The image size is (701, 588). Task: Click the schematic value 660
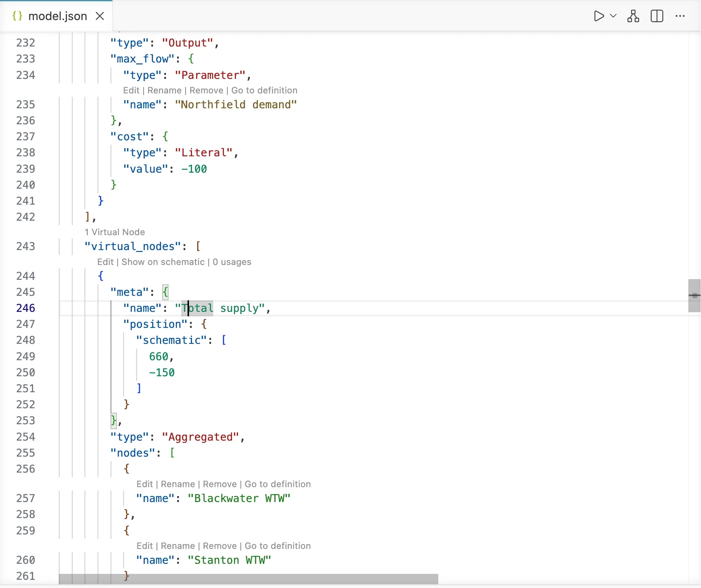coord(159,357)
